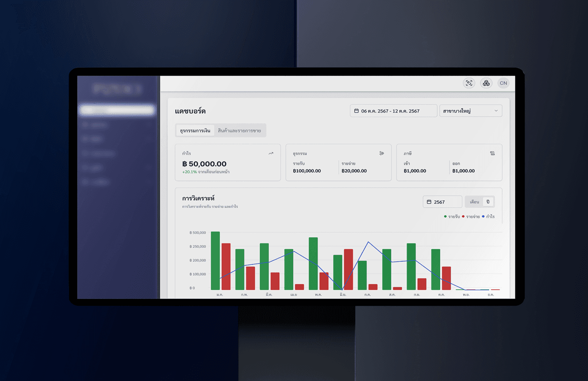Switch chart view to เดือน (month)
The image size is (588, 381).
click(x=474, y=202)
